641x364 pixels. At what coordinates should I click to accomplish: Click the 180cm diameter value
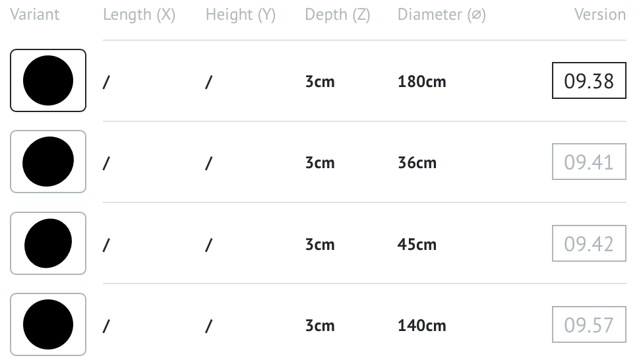pos(422,82)
